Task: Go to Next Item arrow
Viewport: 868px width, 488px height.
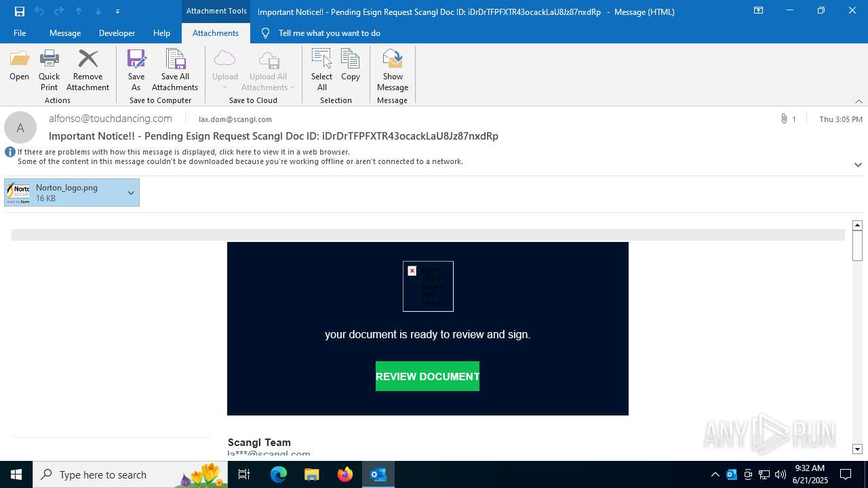Action: [98, 11]
